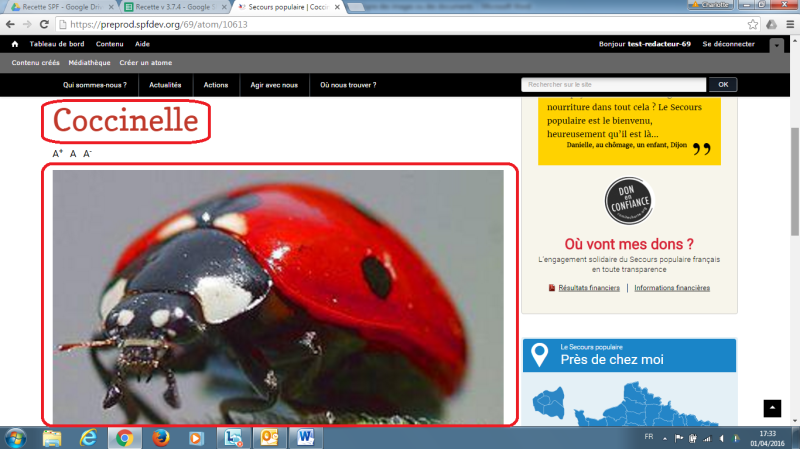Select Actualités in the site navigation
Screen dimensions: 800x449
(x=165, y=85)
